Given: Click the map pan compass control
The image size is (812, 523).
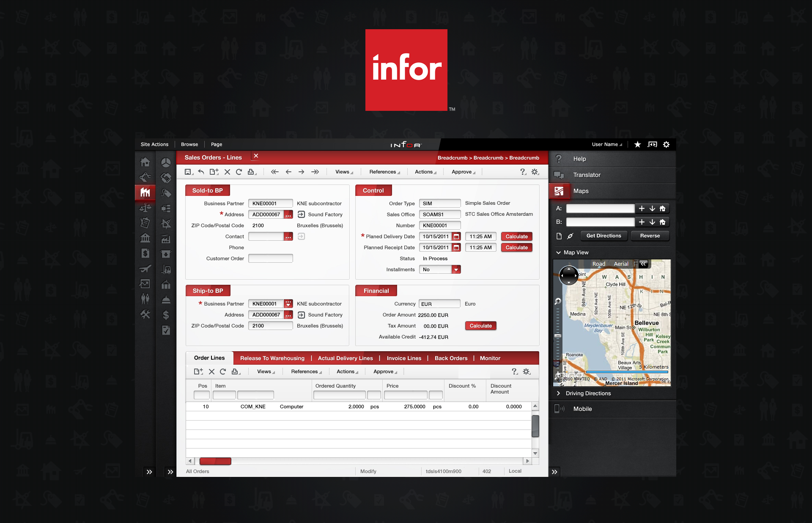Looking at the screenshot, I should [x=569, y=275].
